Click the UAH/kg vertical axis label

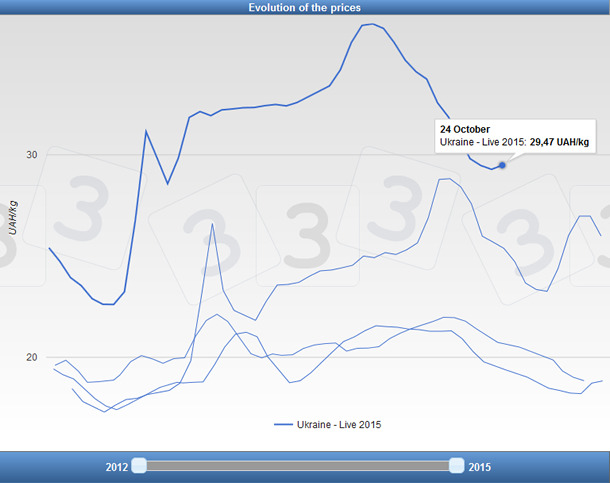[x=12, y=217]
